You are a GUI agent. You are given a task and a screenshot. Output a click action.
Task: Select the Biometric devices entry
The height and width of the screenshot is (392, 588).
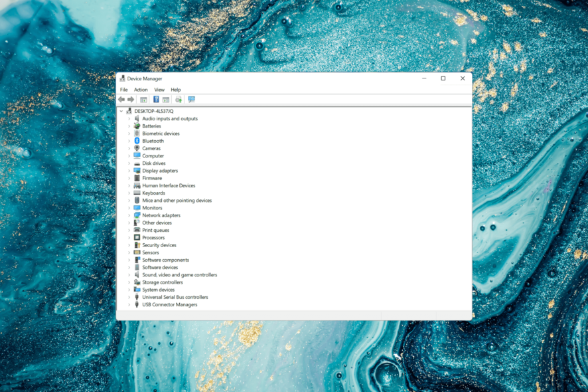(x=161, y=133)
